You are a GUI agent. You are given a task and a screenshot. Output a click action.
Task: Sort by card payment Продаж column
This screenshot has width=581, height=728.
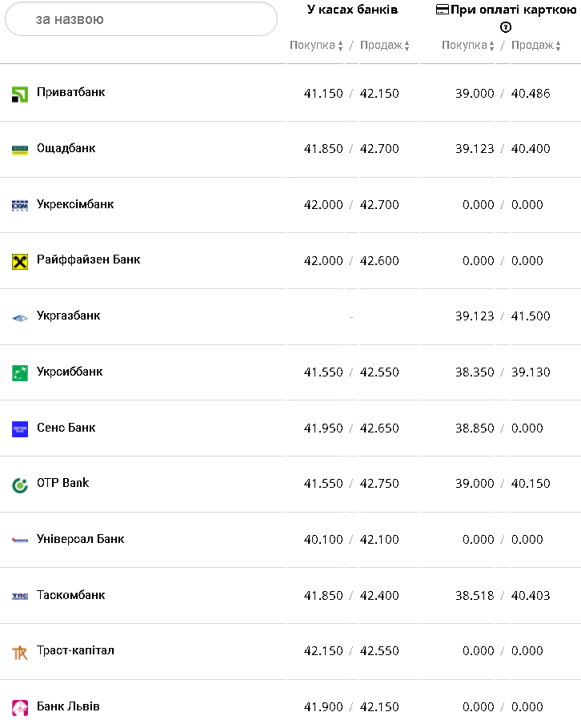(536, 46)
